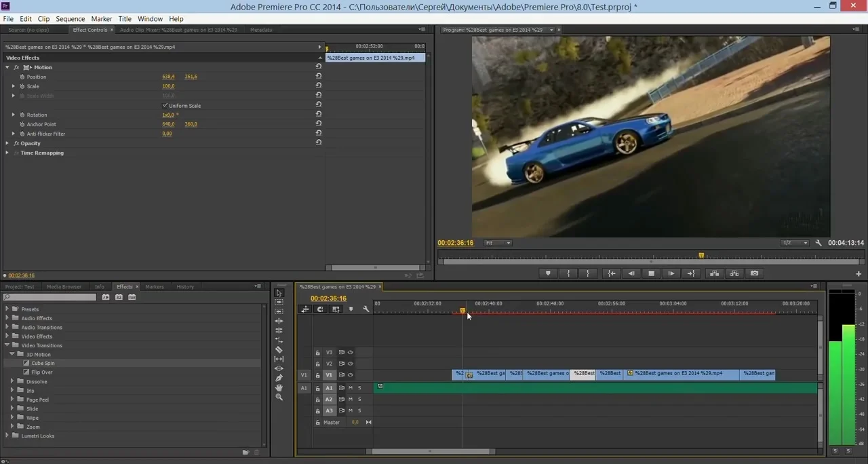Image resolution: width=868 pixels, height=464 pixels.
Task: Select the Slide tool
Action: (x=279, y=368)
